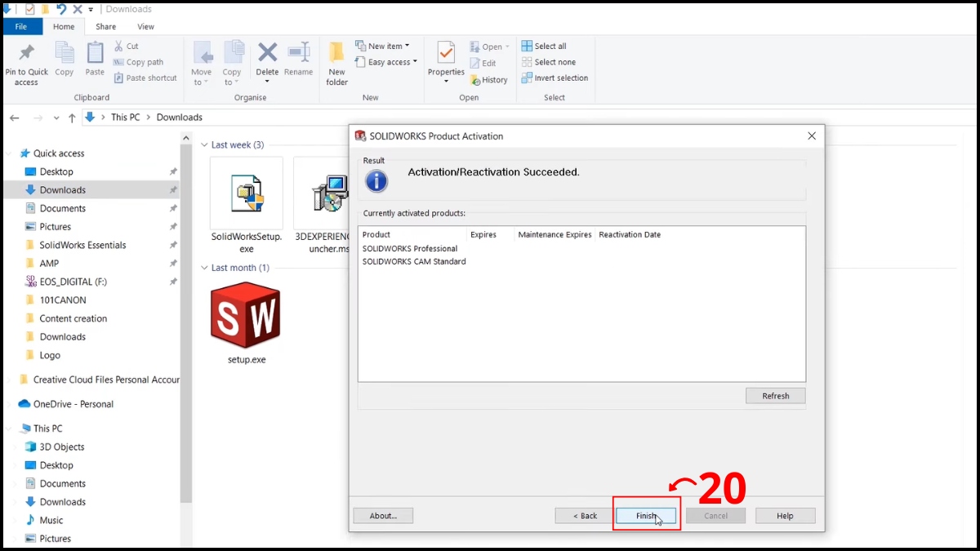Click Paste shortcut command

click(145, 78)
